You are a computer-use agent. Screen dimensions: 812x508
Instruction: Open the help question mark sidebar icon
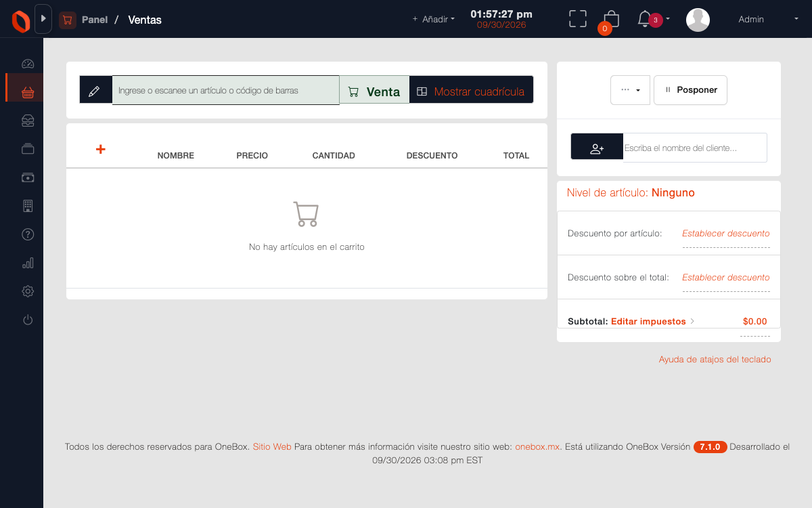(28, 234)
